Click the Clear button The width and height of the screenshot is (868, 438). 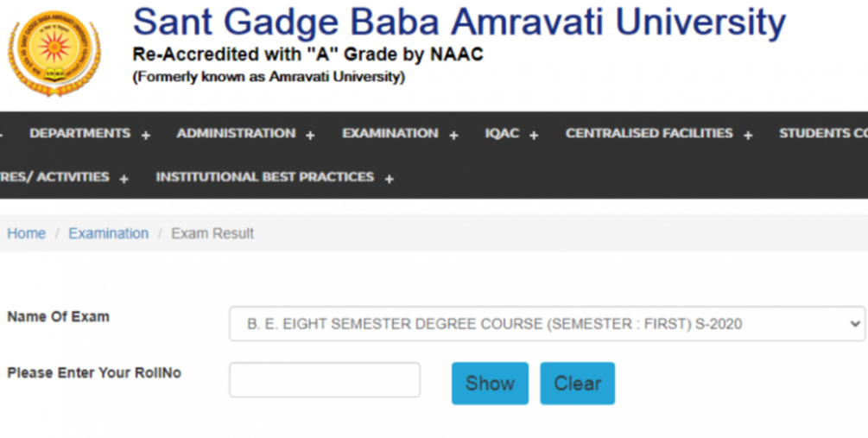[x=578, y=384]
